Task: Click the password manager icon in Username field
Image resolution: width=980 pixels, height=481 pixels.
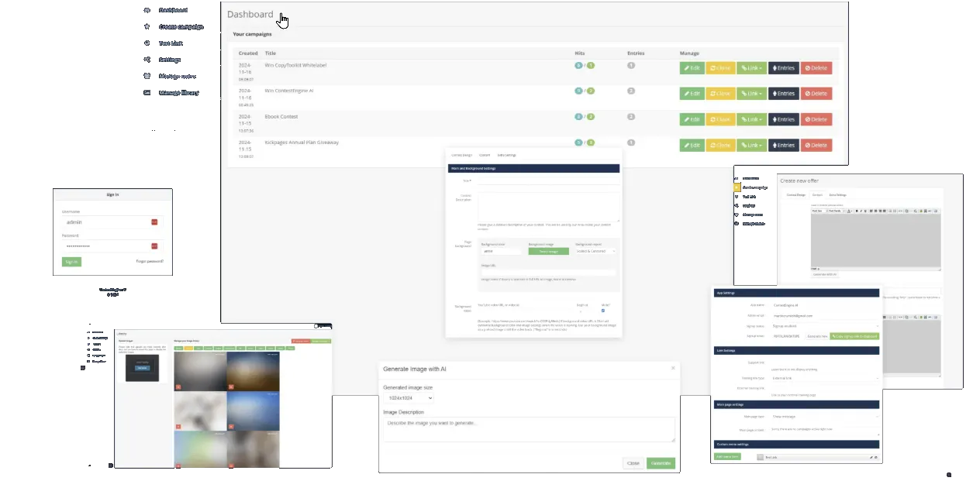Action: (154, 222)
